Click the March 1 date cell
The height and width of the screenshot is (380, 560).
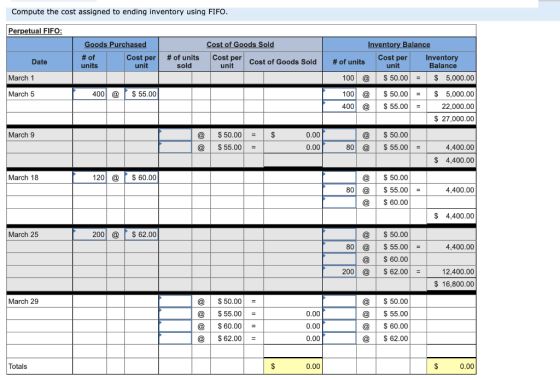pos(39,78)
